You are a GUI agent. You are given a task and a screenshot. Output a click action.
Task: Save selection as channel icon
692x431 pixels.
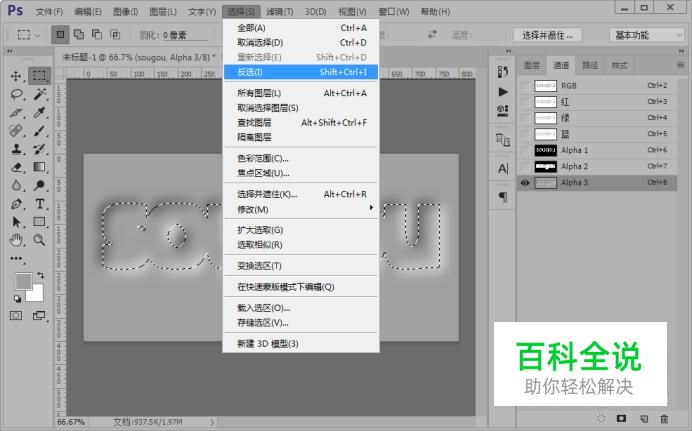(x=621, y=418)
